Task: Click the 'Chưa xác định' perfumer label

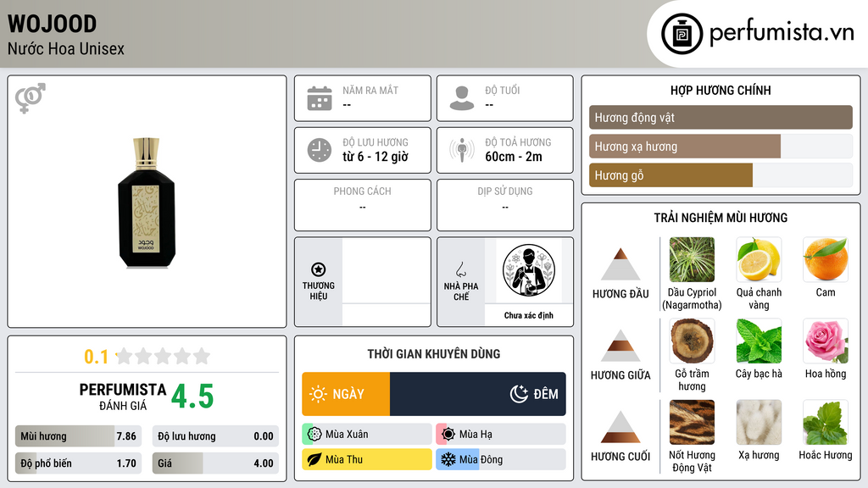Action: [529, 315]
